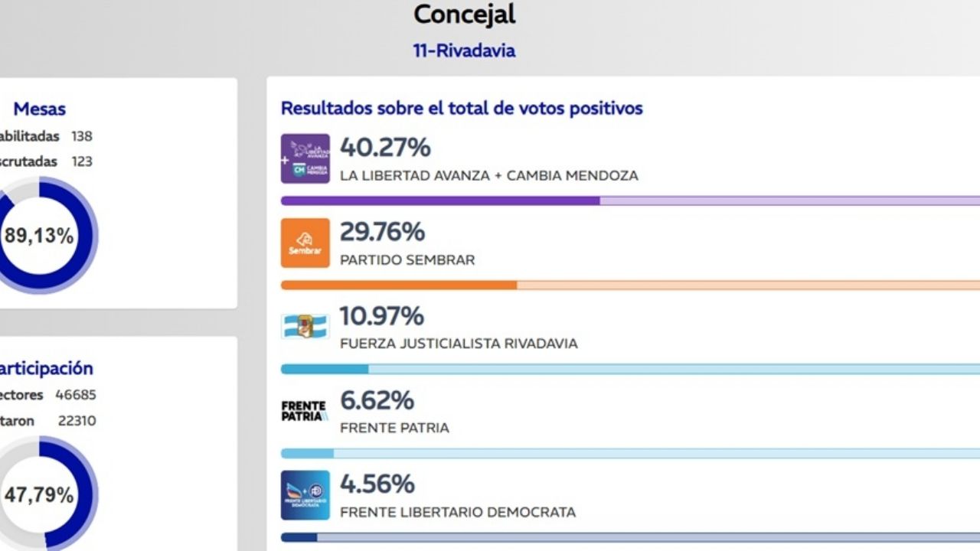The image size is (980, 551).
Task: Click the Frente Patria logo
Action: (x=305, y=411)
